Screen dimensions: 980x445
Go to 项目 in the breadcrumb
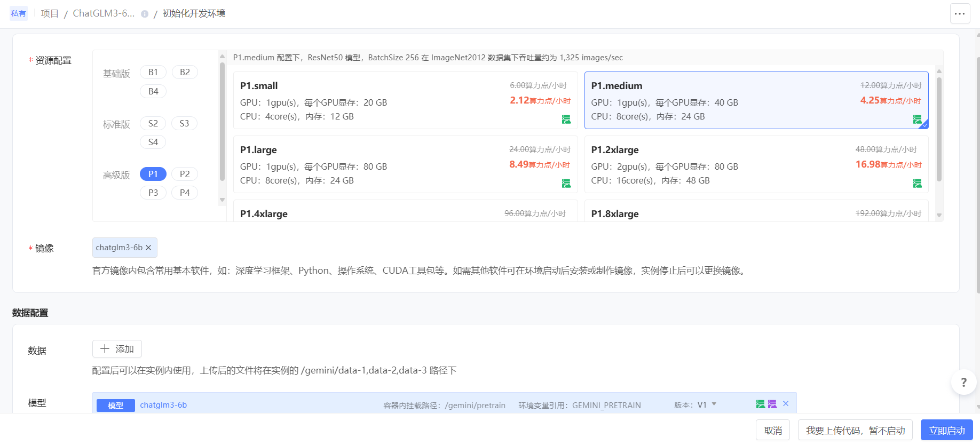click(50, 13)
